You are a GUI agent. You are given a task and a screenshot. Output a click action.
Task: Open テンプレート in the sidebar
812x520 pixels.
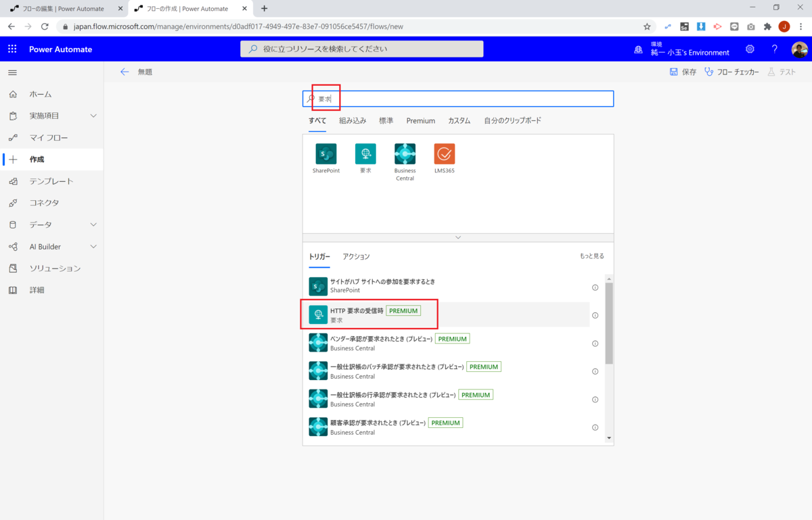[52, 181]
